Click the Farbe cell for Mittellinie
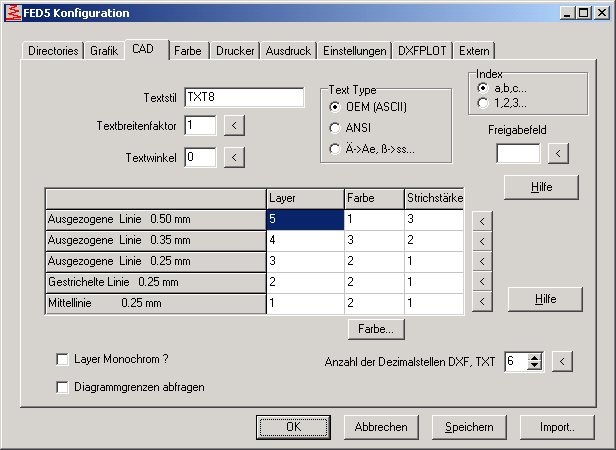616x450 pixels. click(x=373, y=303)
